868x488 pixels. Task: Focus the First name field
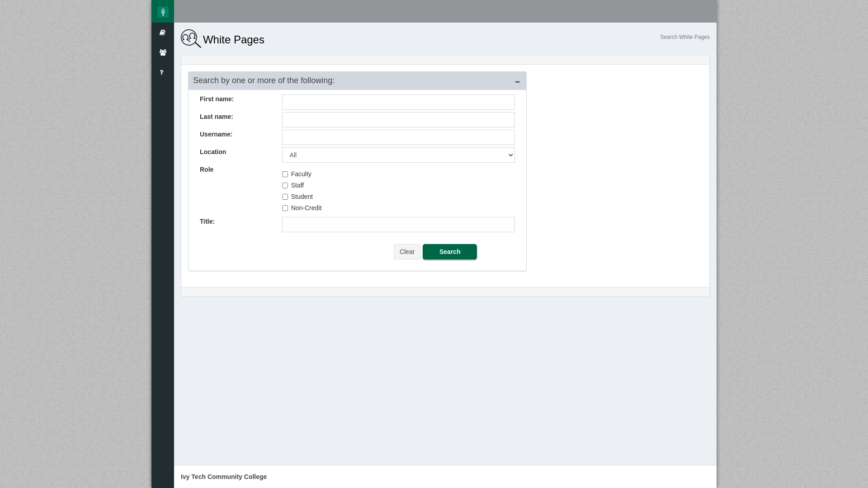[x=398, y=102]
